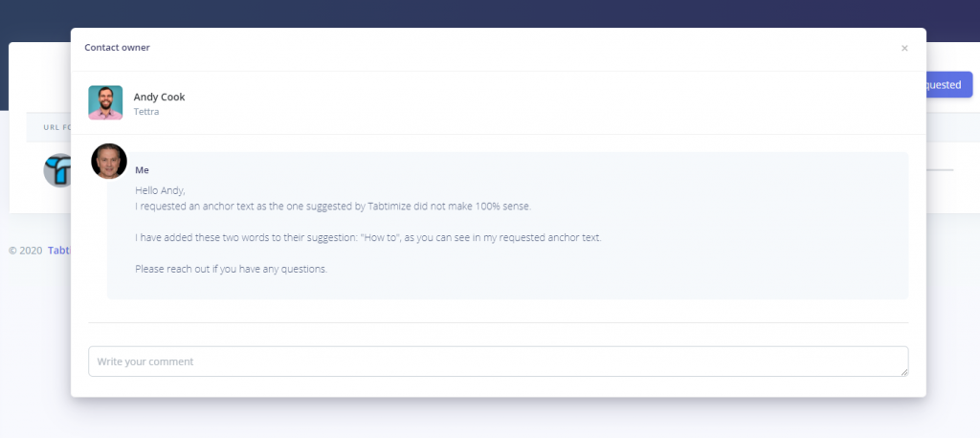Click Andy Cook's profile photo
The image size is (980, 438).
[x=105, y=102]
